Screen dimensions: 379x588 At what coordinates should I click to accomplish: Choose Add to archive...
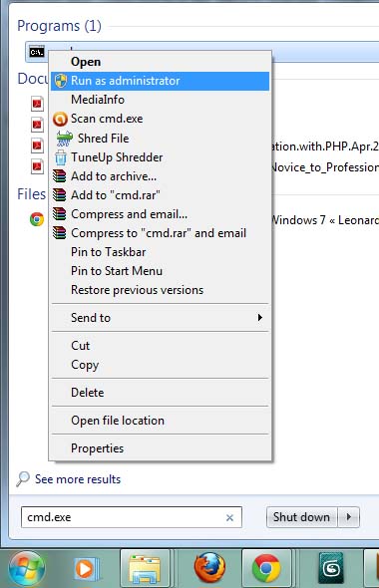tap(161, 176)
